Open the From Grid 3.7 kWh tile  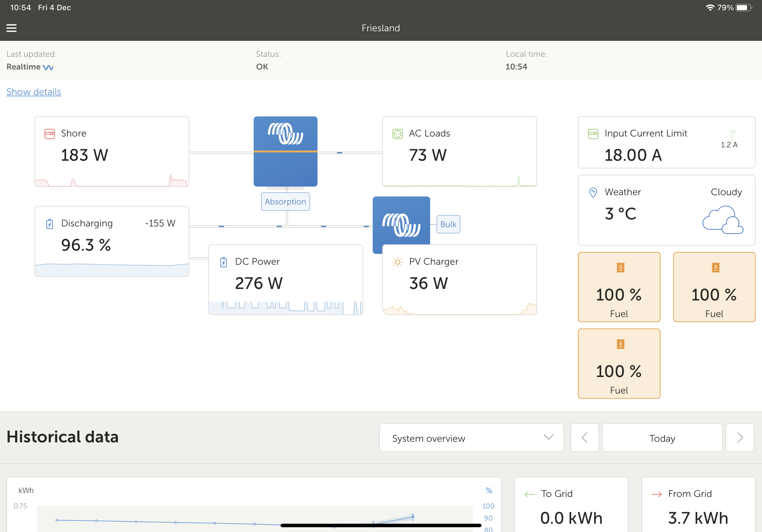point(698,505)
